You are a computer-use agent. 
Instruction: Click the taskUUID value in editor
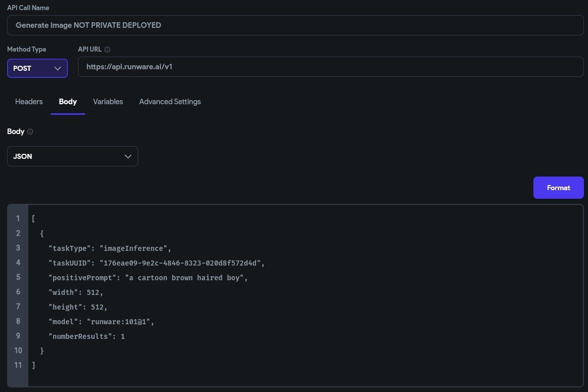(182, 263)
